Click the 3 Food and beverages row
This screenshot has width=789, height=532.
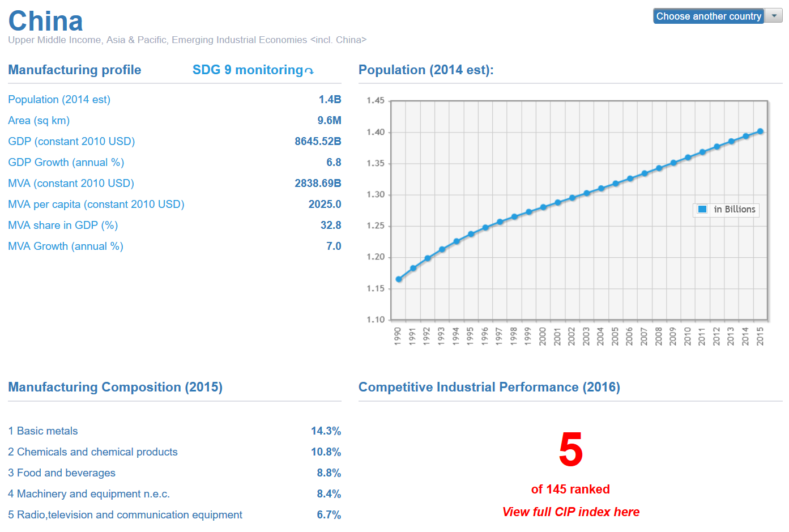point(174,473)
